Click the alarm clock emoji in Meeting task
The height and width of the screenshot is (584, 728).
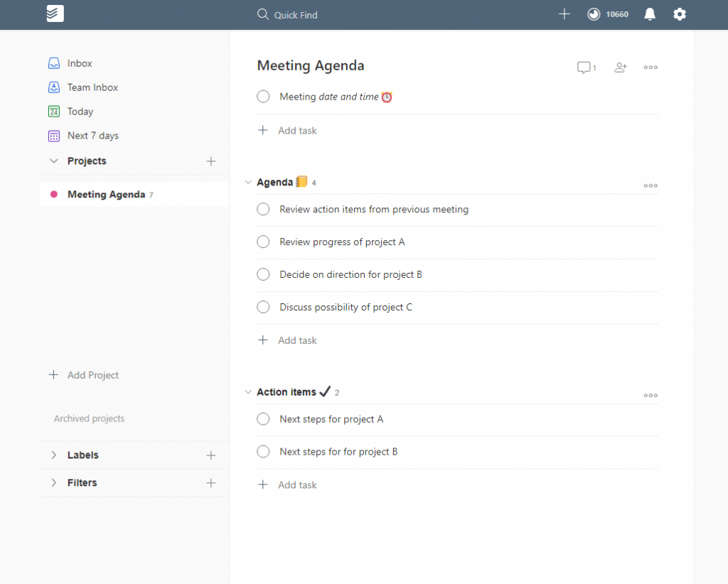pos(387,97)
